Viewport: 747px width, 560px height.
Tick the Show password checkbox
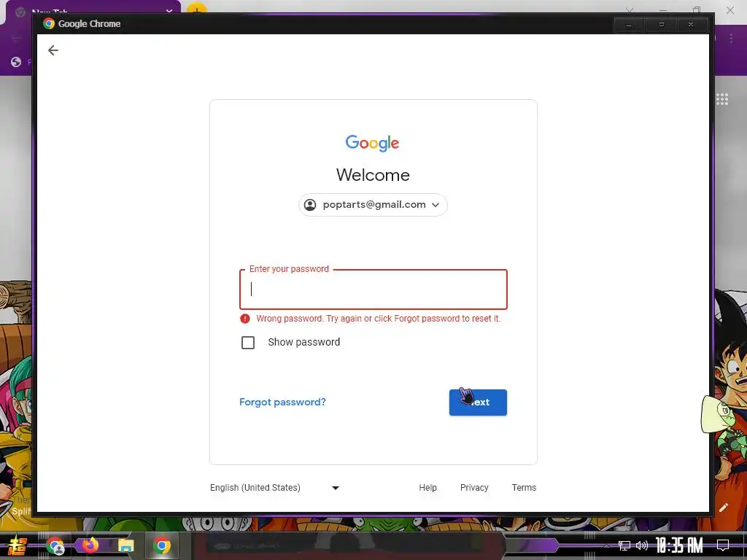coord(248,343)
